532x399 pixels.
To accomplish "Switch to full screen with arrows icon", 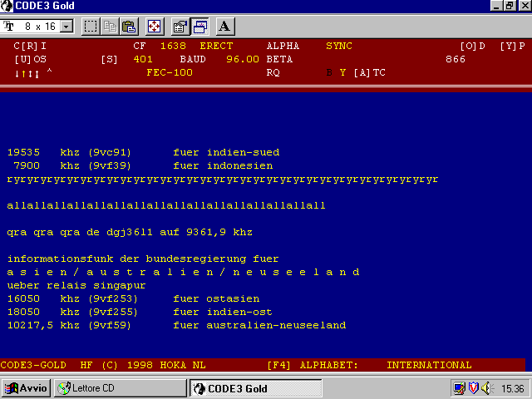I will coord(155,27).
